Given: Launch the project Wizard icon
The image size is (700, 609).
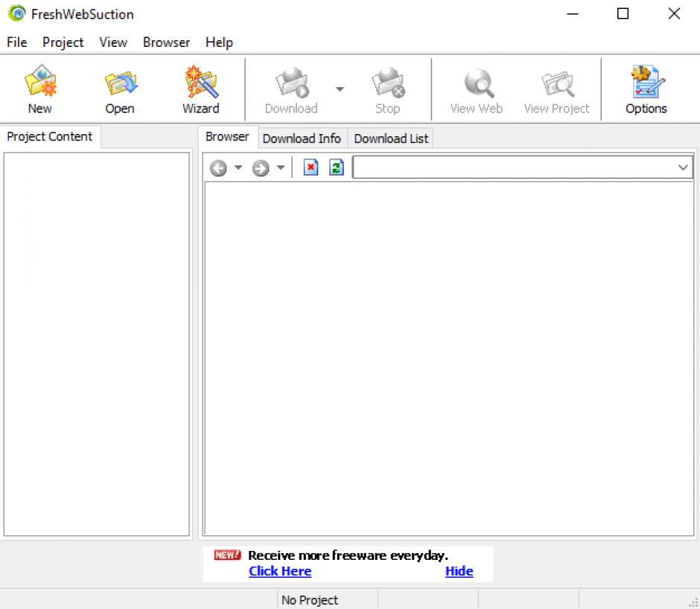Looking at the screenshot, I should 201,82.
